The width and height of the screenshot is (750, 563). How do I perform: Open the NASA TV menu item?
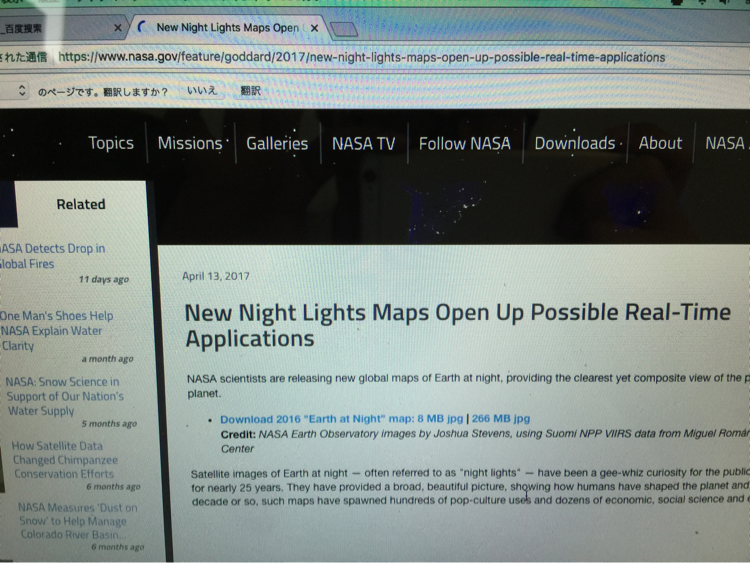[364, 144]
